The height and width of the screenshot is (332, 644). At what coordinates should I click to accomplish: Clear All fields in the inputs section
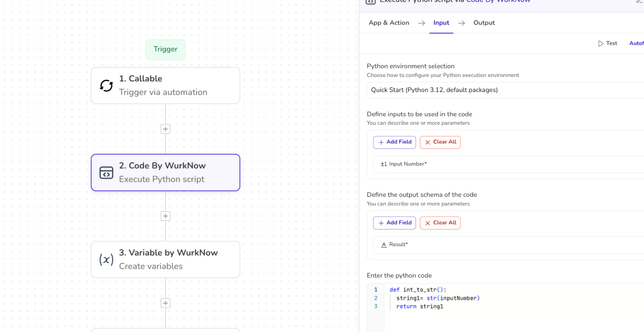440,142
